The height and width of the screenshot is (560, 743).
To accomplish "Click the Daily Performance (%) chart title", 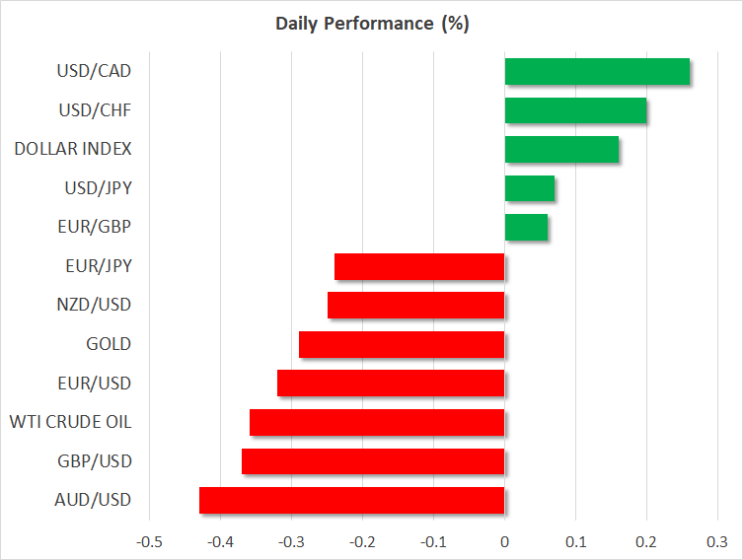I will [x=371, y=24].
